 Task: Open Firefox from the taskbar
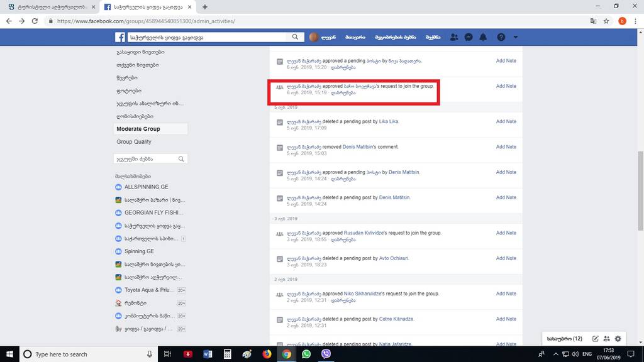click(267, 354)
